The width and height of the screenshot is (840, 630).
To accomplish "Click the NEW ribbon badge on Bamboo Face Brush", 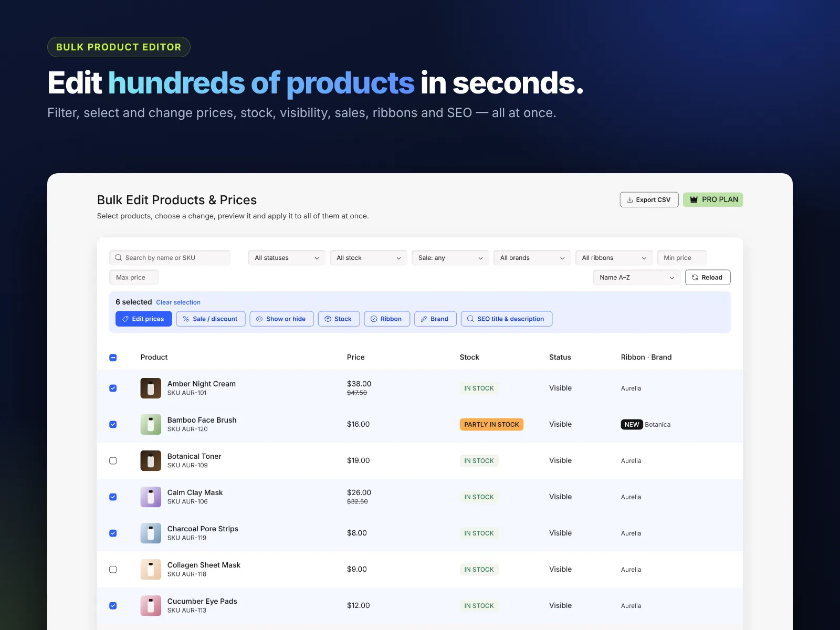I will click(x=632, y=424).
